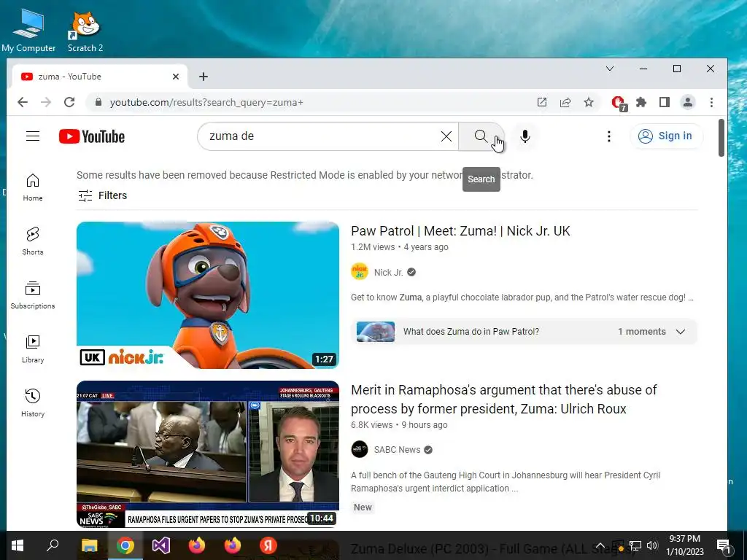The width and height of the screenshot is (747, 560).
Task: Click the 'New' badge
Action: 363,507
